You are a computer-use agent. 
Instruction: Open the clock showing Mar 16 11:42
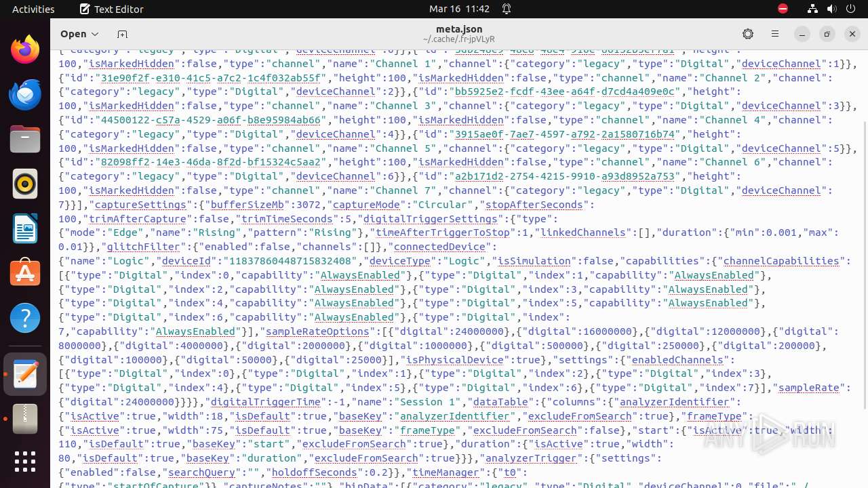[x=459, y=9]
